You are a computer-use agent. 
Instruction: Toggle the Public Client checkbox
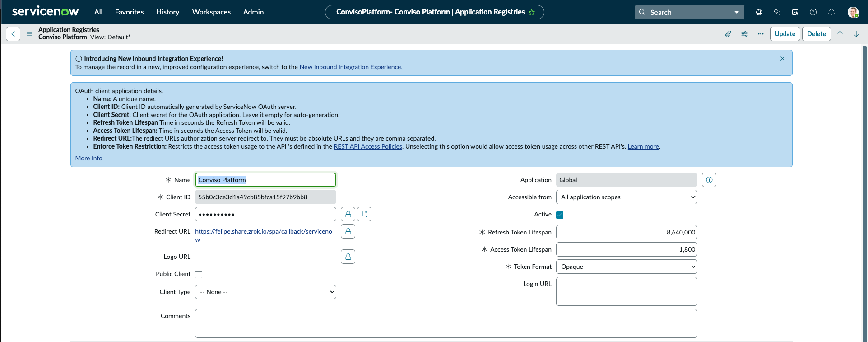(199, 275)
